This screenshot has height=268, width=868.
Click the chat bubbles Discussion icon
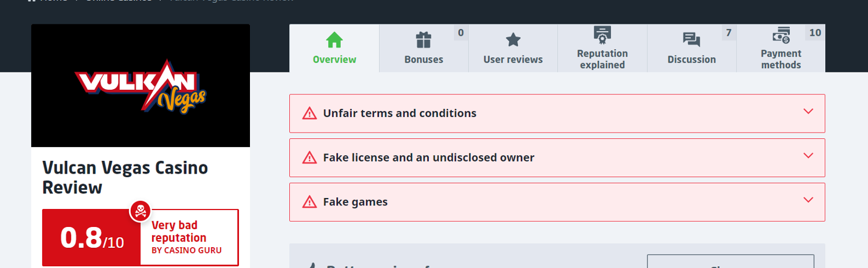coord(692,40)
